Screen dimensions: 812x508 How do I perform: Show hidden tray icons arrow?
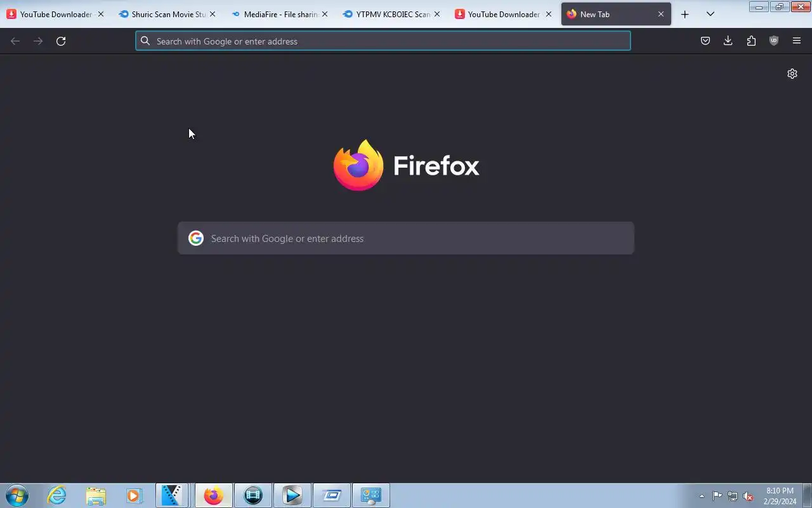702,496
